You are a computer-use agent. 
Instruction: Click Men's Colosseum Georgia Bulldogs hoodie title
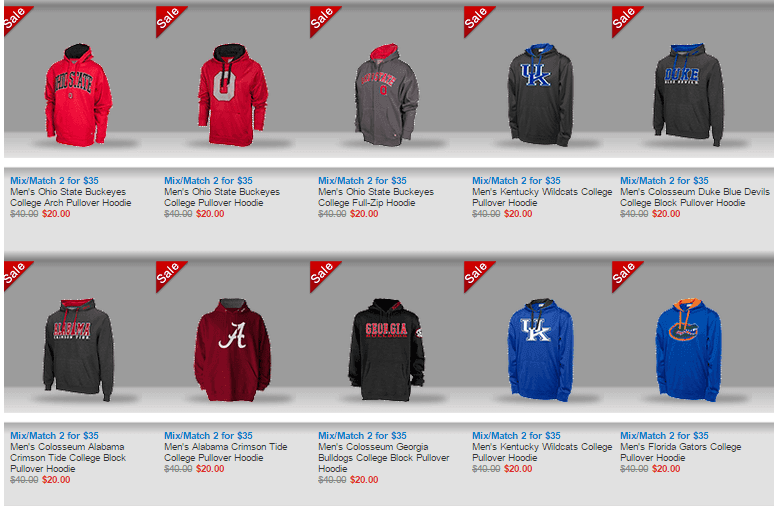(x=384, y=458)
